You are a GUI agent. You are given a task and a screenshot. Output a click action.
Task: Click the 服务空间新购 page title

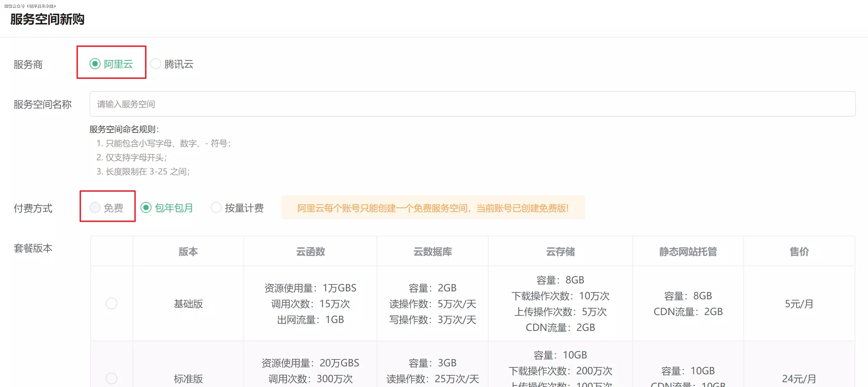(47, 19)
